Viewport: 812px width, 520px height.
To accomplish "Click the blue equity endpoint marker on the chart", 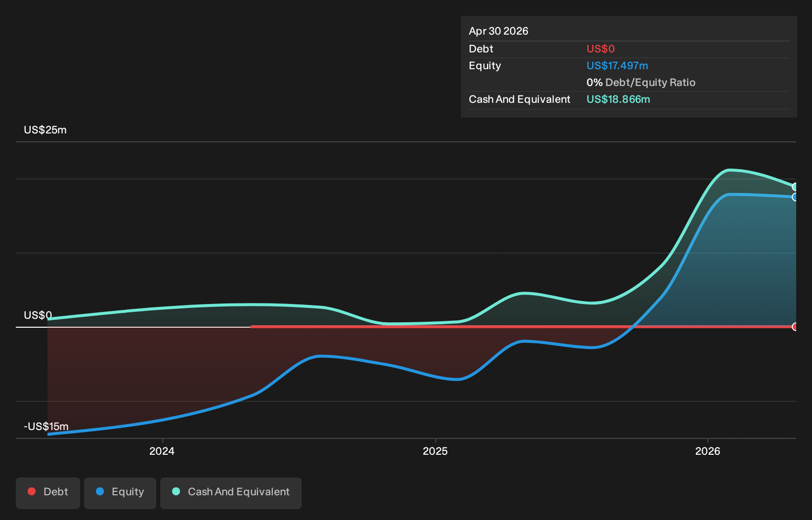I will click(x=795, y=197).
